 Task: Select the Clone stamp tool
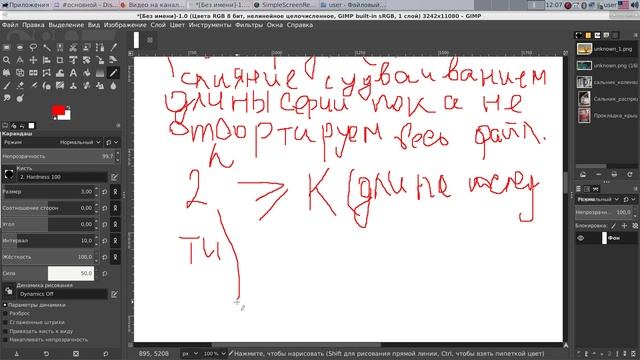click(73, 86)
